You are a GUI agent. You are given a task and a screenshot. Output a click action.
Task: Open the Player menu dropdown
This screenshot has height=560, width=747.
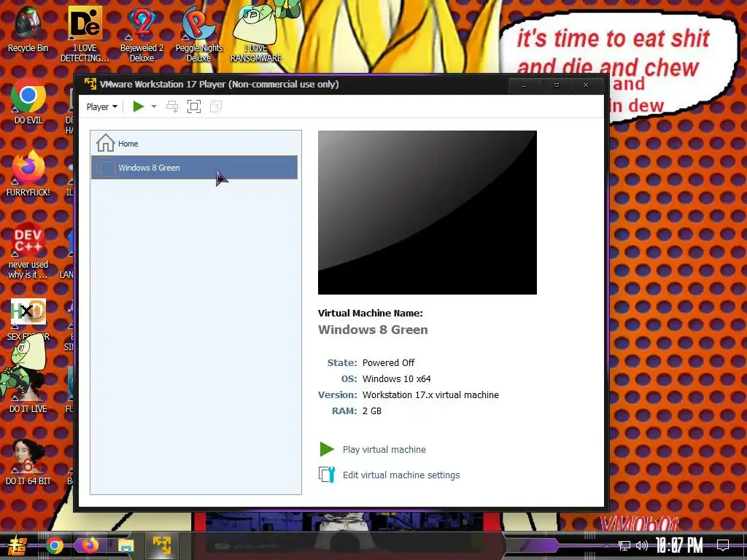[x=101, y=106]
